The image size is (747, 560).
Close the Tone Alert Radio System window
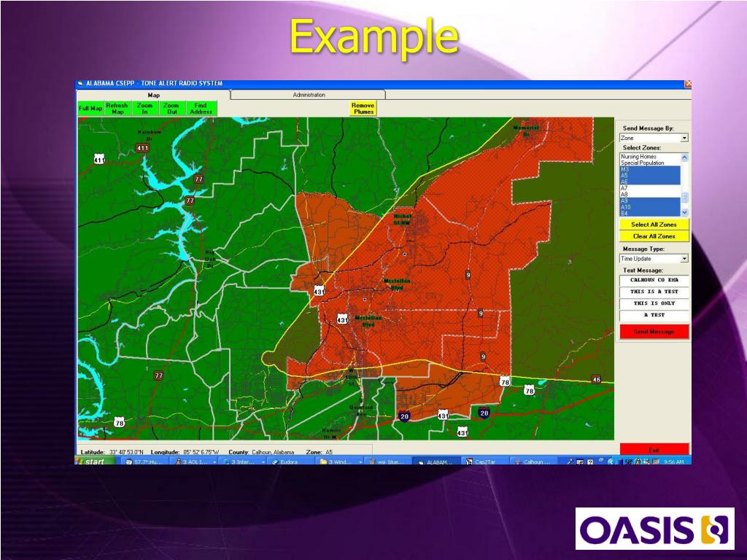(688, 84)
